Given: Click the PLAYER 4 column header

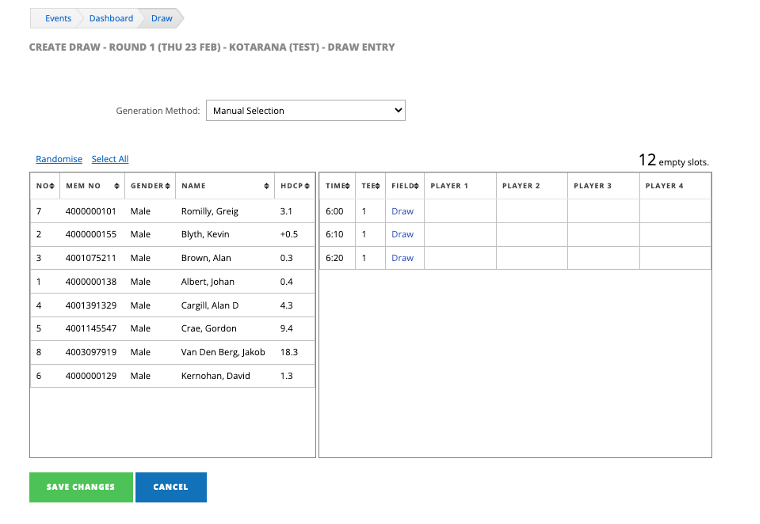Looking at the screenshot, I should (675, 186).
